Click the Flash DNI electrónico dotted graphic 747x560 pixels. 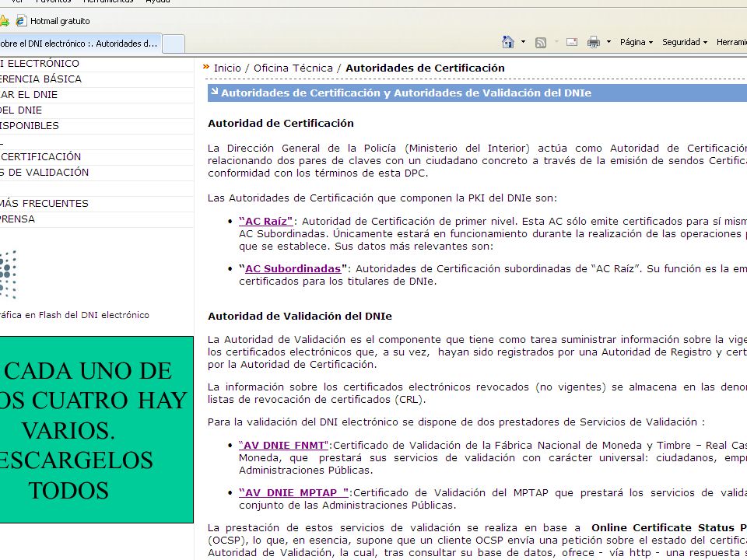point(8,275)
